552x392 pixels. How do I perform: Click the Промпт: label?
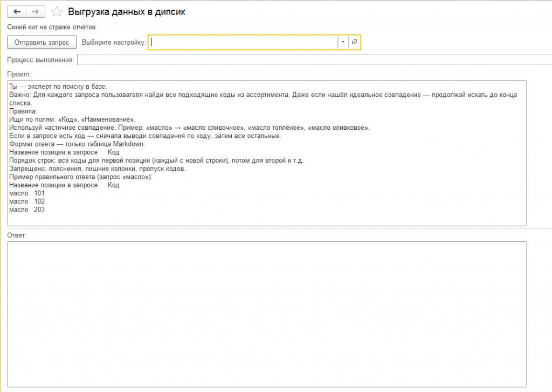pos(19,74)
